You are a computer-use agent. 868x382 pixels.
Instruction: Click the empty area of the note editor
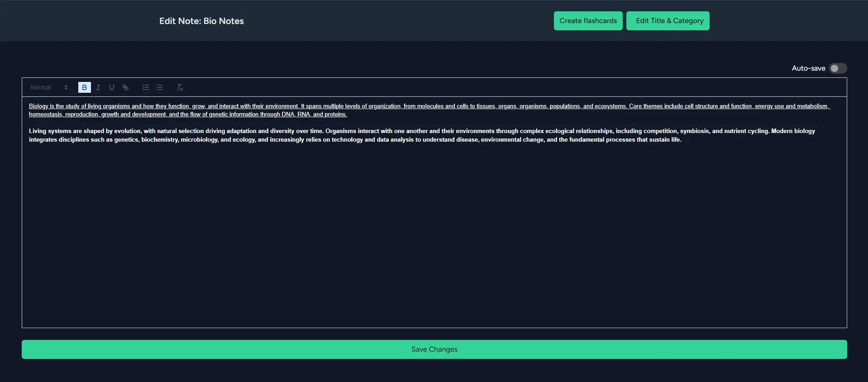point(434,235)
